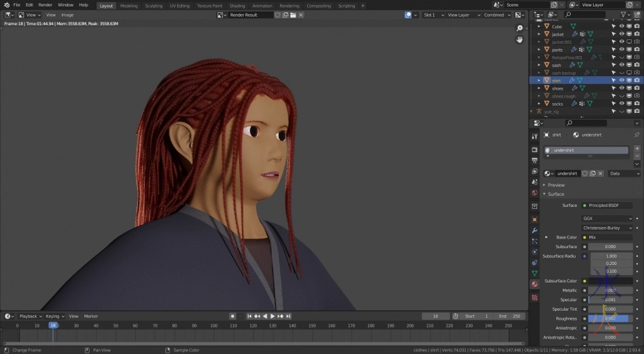This screenshot has width=644, height=354.
Task: Toggle visibility of the socks object
Action: coord(621,104)
